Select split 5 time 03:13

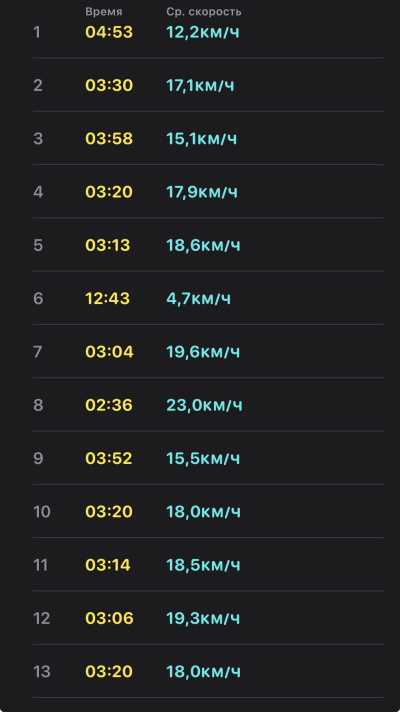pos(108,245)
